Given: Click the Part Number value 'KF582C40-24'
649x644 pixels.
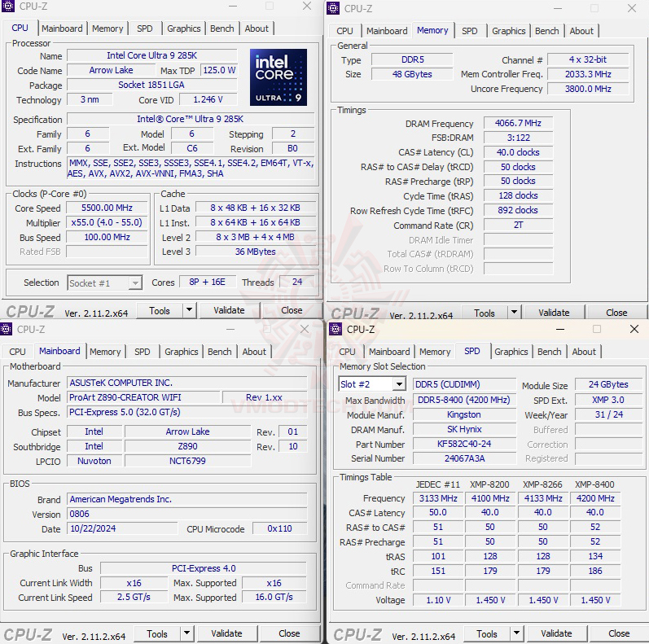Looking at the screenshot, I should pos(464,444).
